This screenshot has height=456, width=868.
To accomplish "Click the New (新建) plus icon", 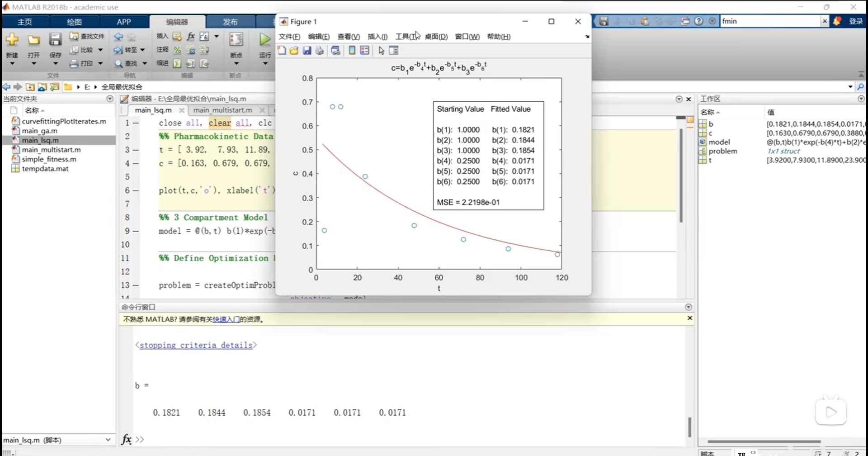I will point(12,40).
